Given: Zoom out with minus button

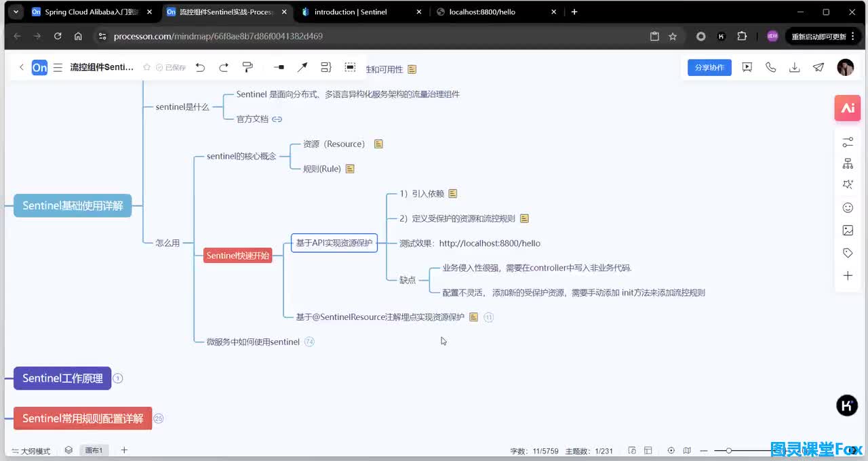Looking at the screenshot, I should coord(704,450).
